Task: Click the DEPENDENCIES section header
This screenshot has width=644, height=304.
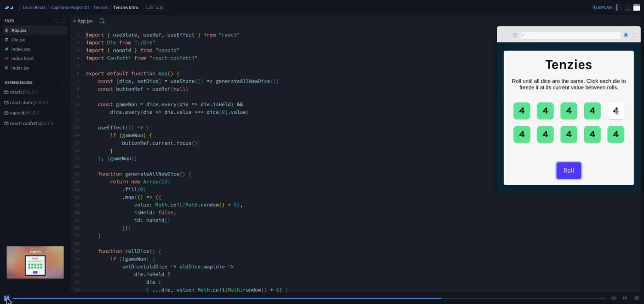Action: coord(18,82)
